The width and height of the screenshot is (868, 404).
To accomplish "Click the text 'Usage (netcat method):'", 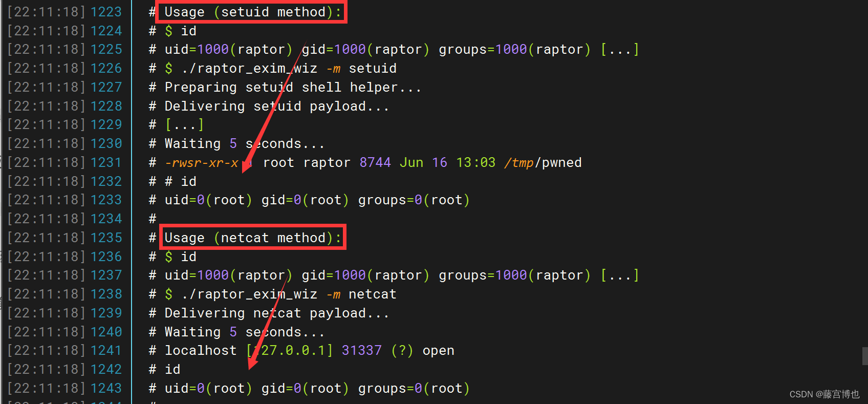I will tap(253, 238).
